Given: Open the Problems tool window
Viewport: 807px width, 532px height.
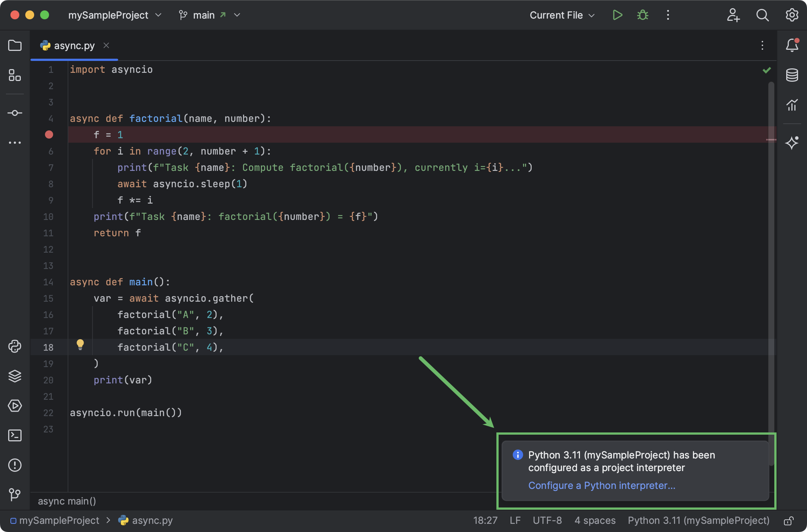Looking at the screenshot, I should coord(15,466).
